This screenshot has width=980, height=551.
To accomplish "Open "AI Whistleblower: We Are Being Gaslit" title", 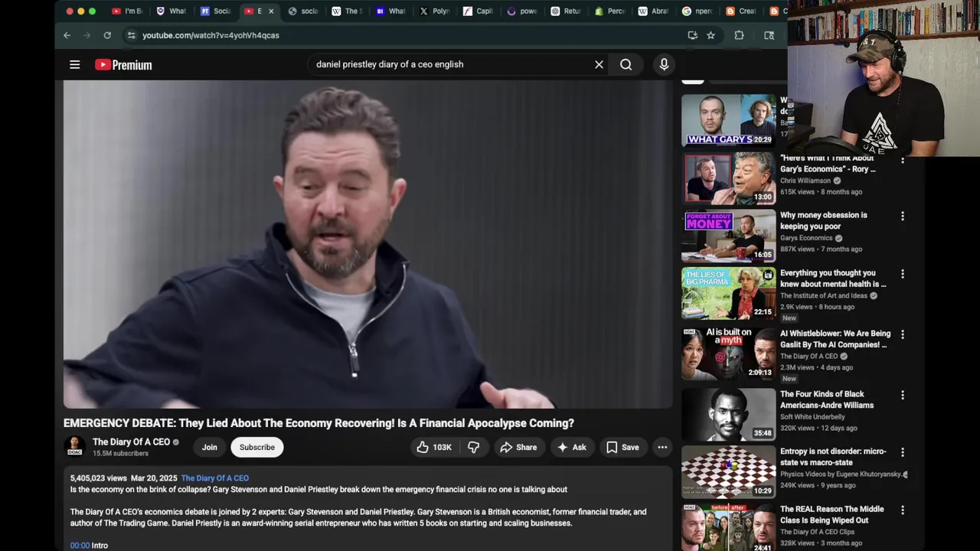I will click(835, 339).
